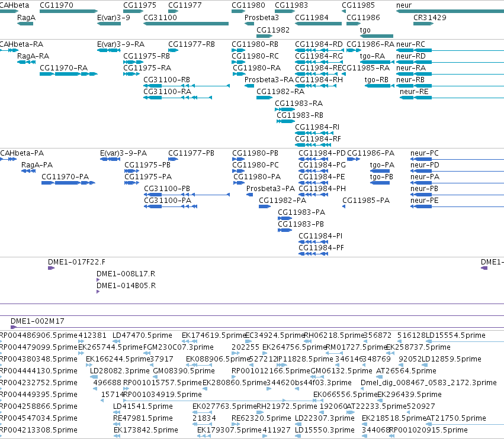Click the RagA gene label in the top track

click(27, 18)
